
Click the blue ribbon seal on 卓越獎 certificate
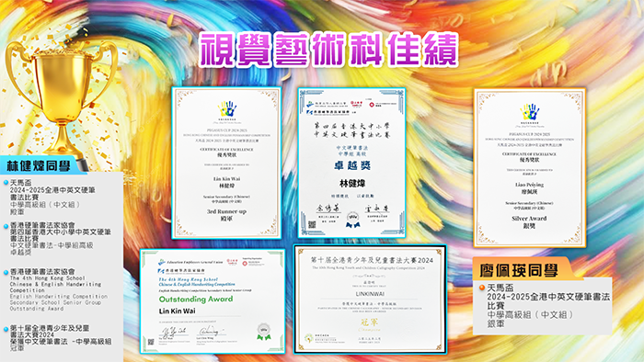[352, 220]
